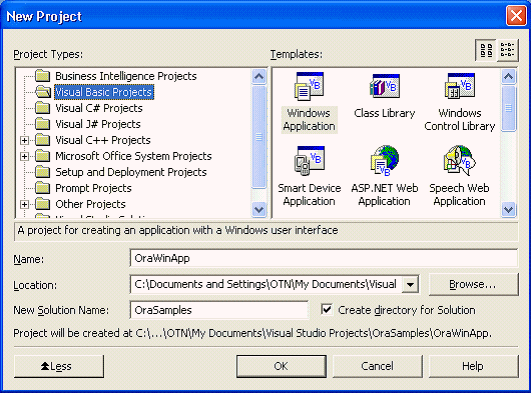Collapse dialog with the Less button

tap(59, 366)
